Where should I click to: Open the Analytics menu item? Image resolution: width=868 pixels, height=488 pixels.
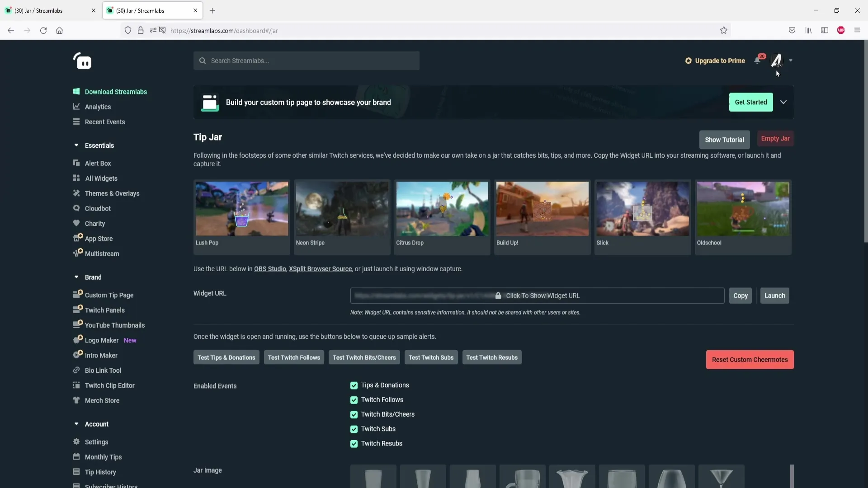98,107
